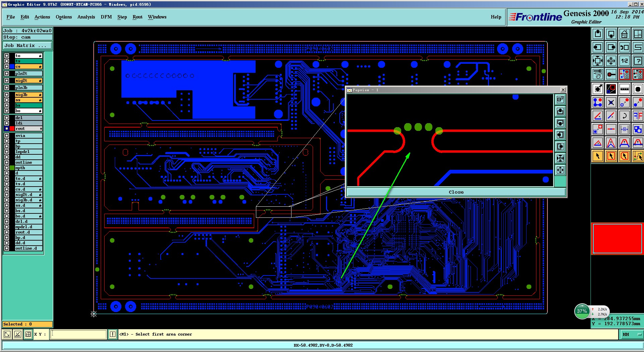Viewport: 644px width, 352px height.
Task: Pan view left in main toolbar
Action: tap(598, 47)
